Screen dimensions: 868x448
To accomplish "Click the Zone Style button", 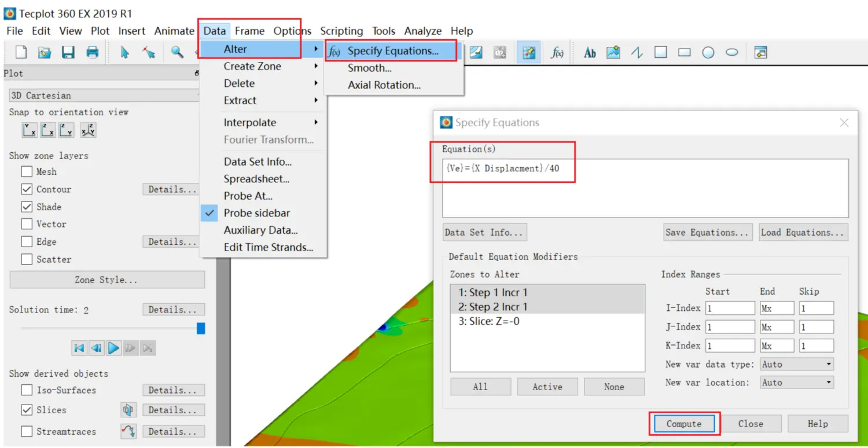I will 107,280.
